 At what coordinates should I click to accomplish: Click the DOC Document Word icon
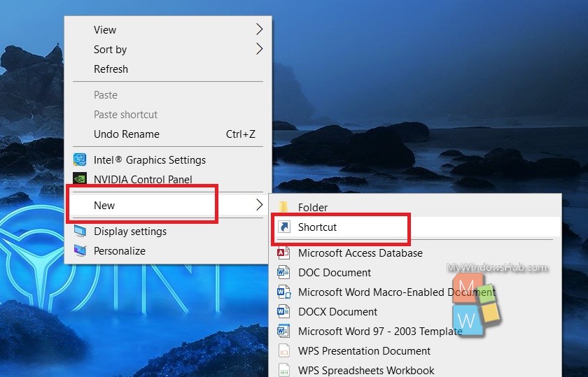coord(283,273)
